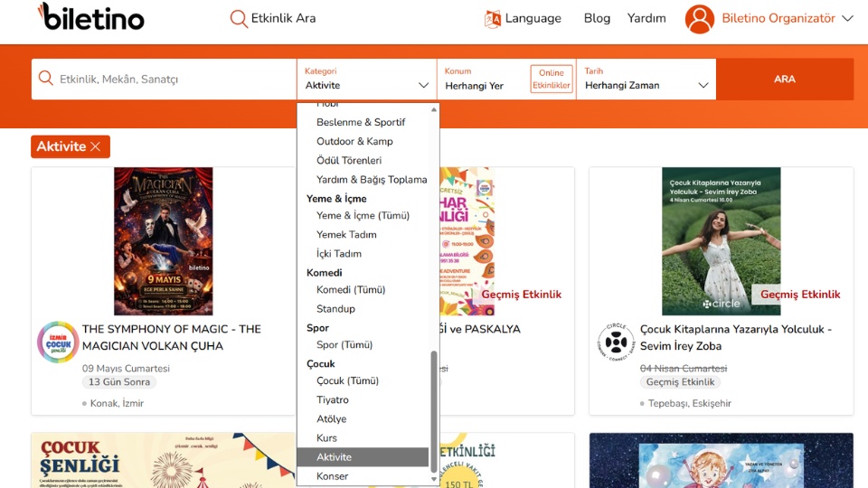
Task: Remove the Aktivite filter tag
Action: click(95, 146)
